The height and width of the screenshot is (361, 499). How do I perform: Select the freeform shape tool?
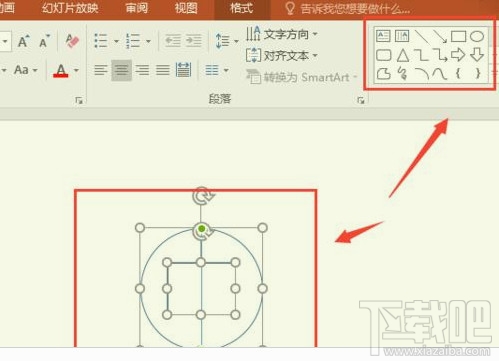coord(383,73)
